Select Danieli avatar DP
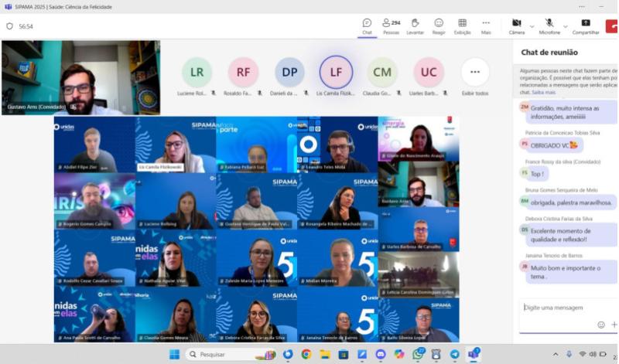The width and height of the screenshot is (619, 364). coord(289,72)
